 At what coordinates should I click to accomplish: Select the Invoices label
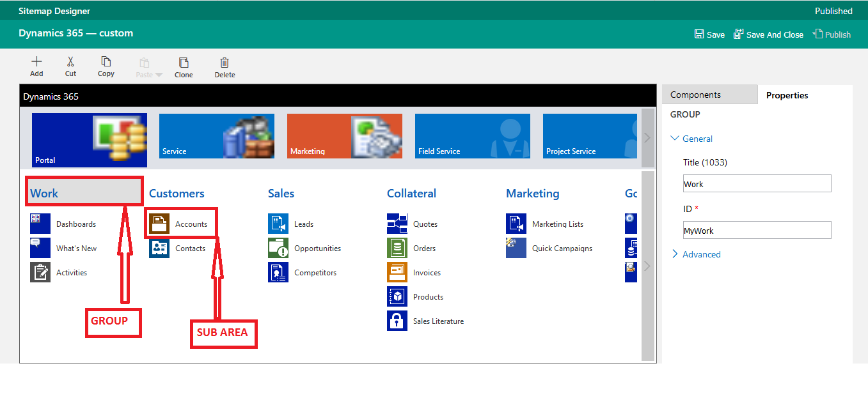point(427,273)
